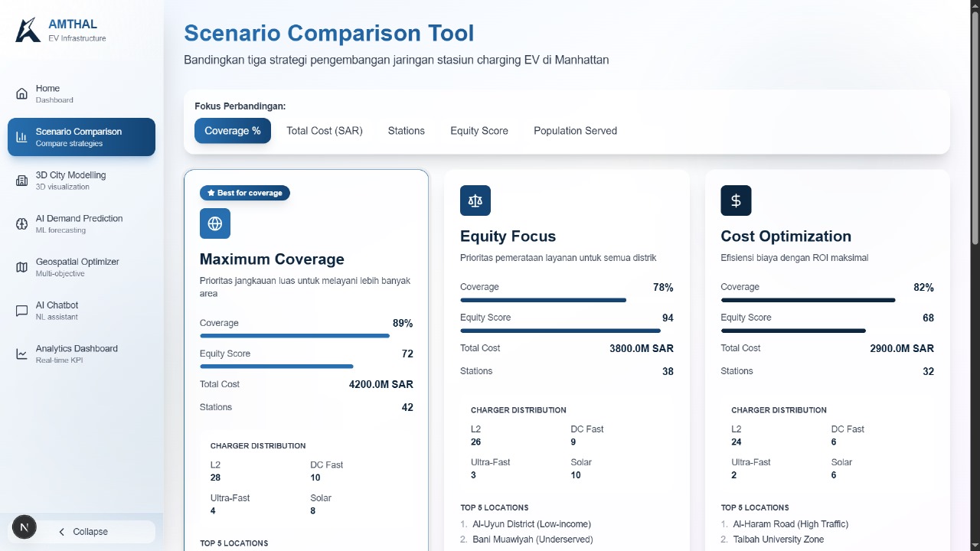Viewport: 980px width, 551px height.
Task: Switch focus to Total Cost (SAR)
Action: pyautogui.click(x=325, y=131)
